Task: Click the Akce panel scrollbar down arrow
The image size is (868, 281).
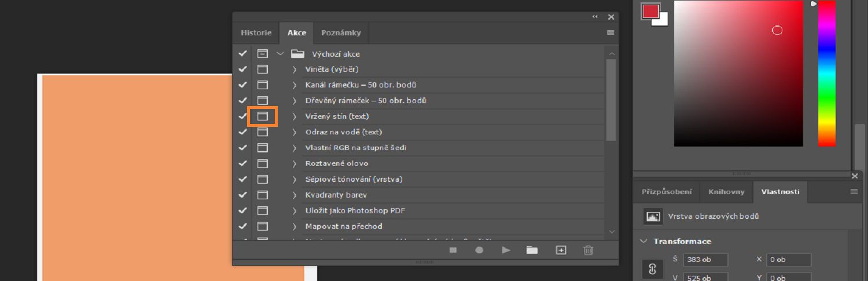Action: tap(612, 231)
